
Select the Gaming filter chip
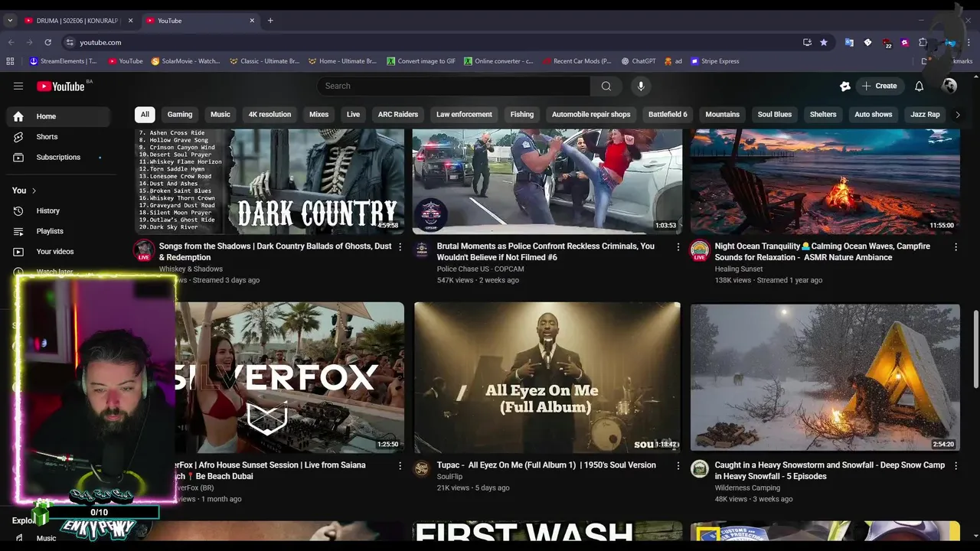(180, 115)
